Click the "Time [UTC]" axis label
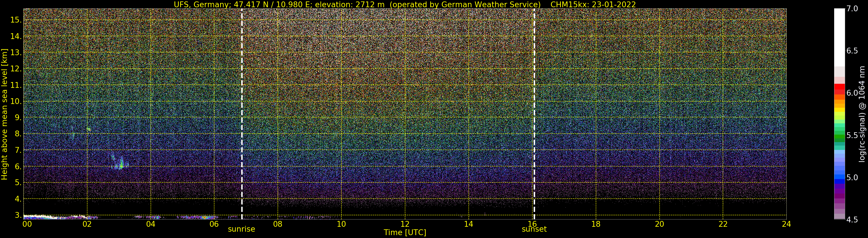The height and width of the screenshot is (238, 868). (x=405, y=233)
